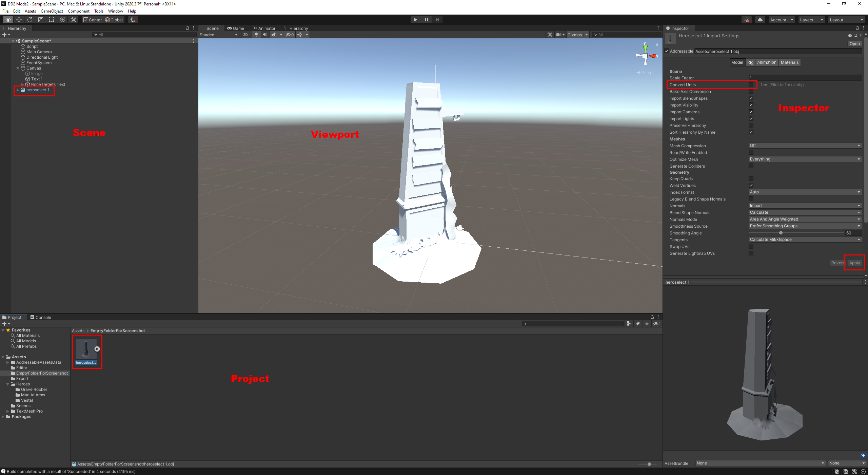Toggle scene lighting lightbulb icon

pyautogui.click(x=256, y=35)
